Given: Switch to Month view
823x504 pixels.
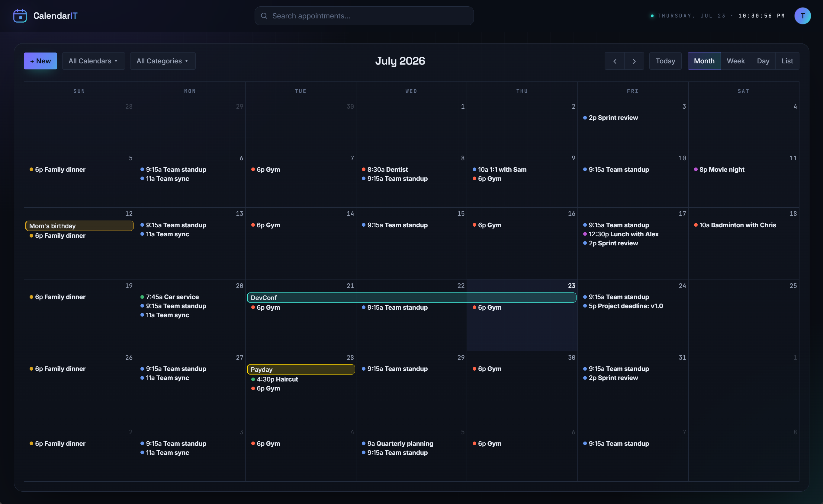Looking at the screenshot, I should [704, 61].
